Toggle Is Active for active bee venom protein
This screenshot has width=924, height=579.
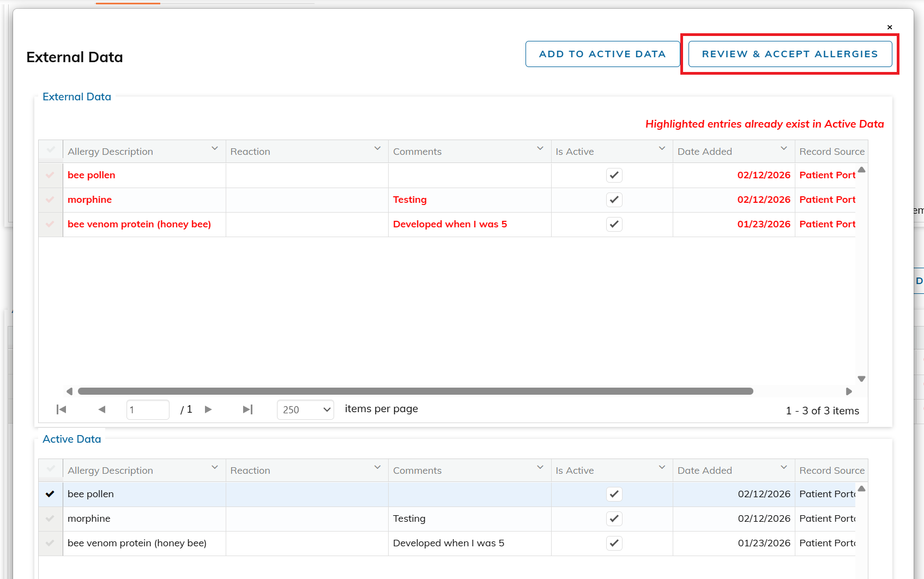pos(614,543)
